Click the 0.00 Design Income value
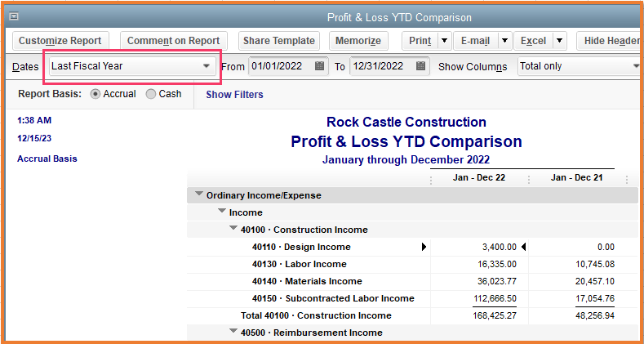644x344 pixels. point(606,247)
